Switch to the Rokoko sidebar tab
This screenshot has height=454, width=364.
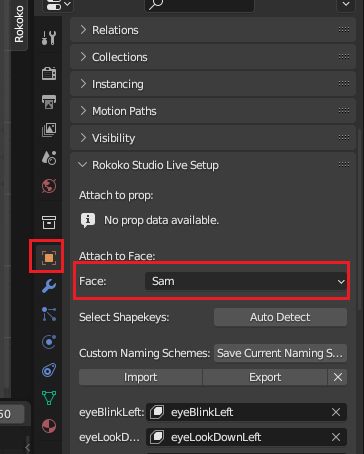tap(19, 24)
